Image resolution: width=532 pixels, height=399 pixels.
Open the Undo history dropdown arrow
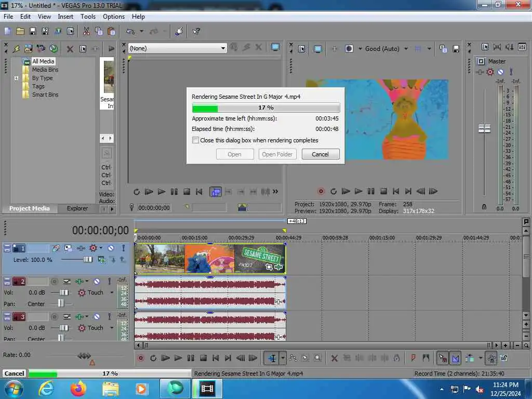tap(141, 31)
